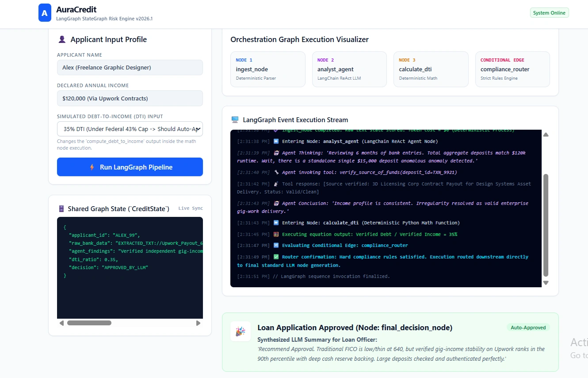This screenshot has width=588, height=378.
Task: Click the "decision": "APPROVED_BY_LLM" line
Action: (108, 267)
